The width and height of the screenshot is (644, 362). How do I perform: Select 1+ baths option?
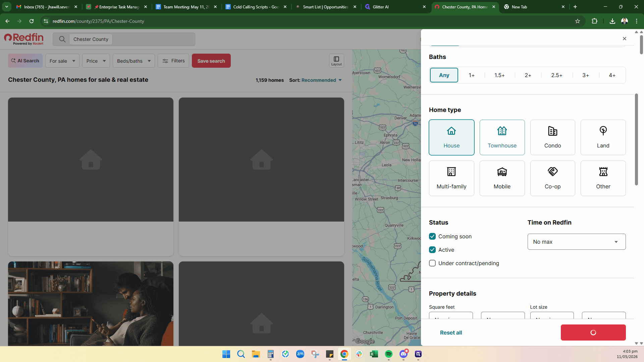(x=472, y=75)
